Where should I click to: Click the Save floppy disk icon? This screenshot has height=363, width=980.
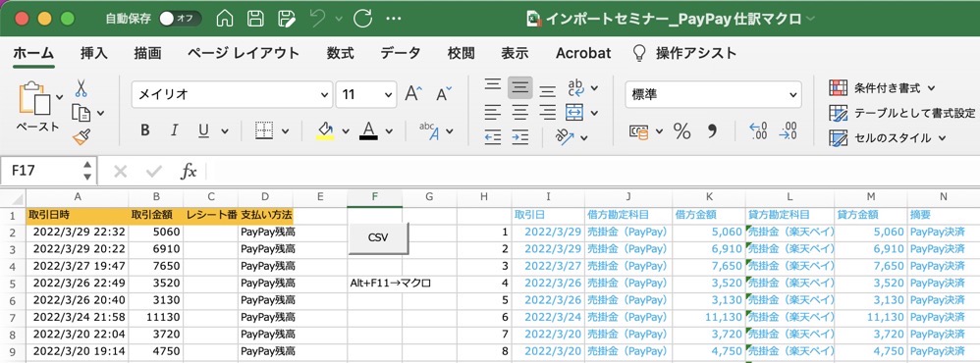255,18
